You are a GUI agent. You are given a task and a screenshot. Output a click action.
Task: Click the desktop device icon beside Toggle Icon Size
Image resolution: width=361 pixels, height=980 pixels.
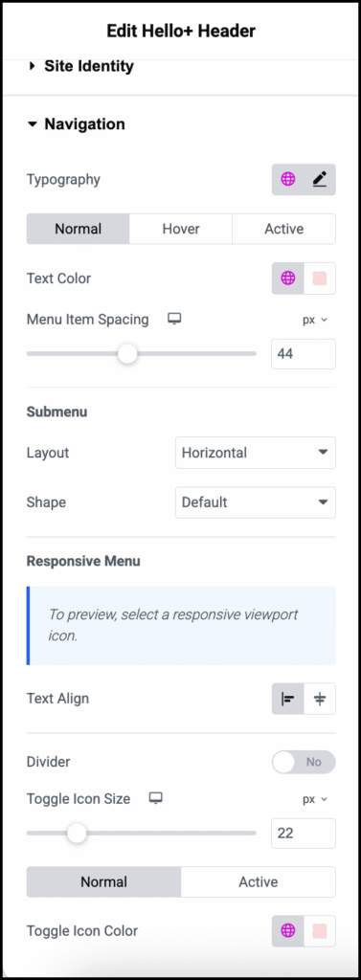pyautogui.click(x=155, y=799)
